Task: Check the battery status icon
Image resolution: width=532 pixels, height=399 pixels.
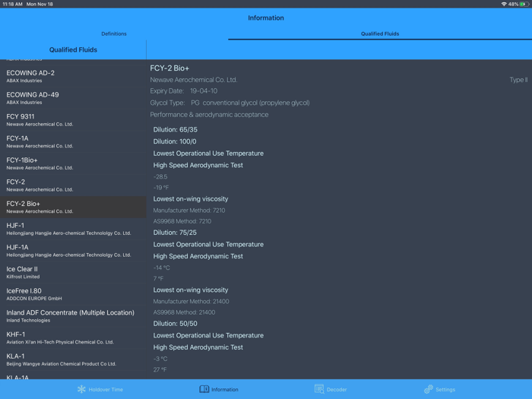Action: click(x=524, y=4)
